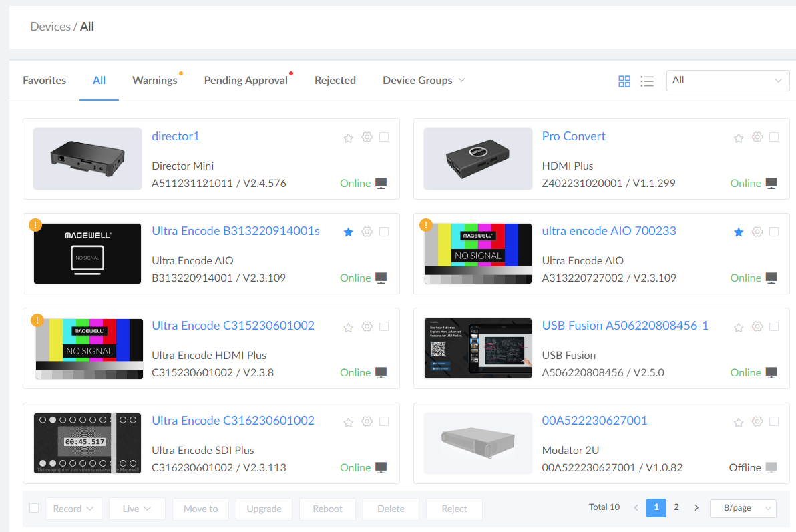Select the 00A522230627001 device checkbox
The height and width of the screenshot is (532, 796).
pos(774,421)
